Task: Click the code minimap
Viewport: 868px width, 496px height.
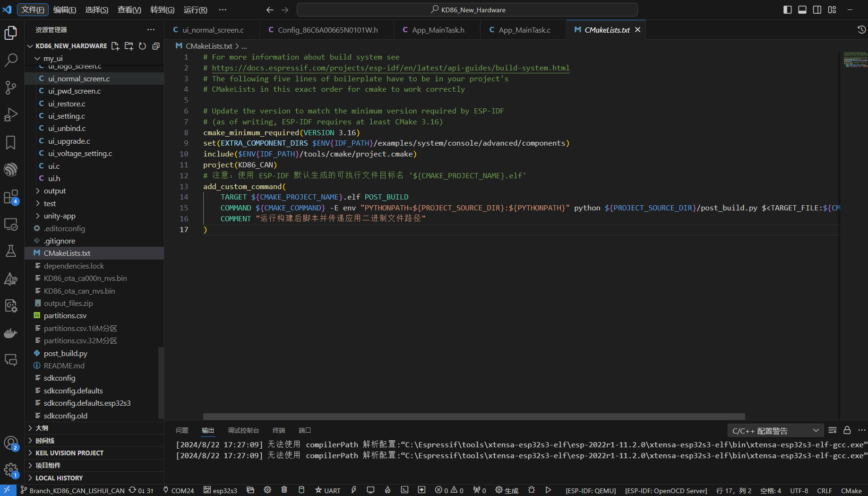Action: point(855,60)
